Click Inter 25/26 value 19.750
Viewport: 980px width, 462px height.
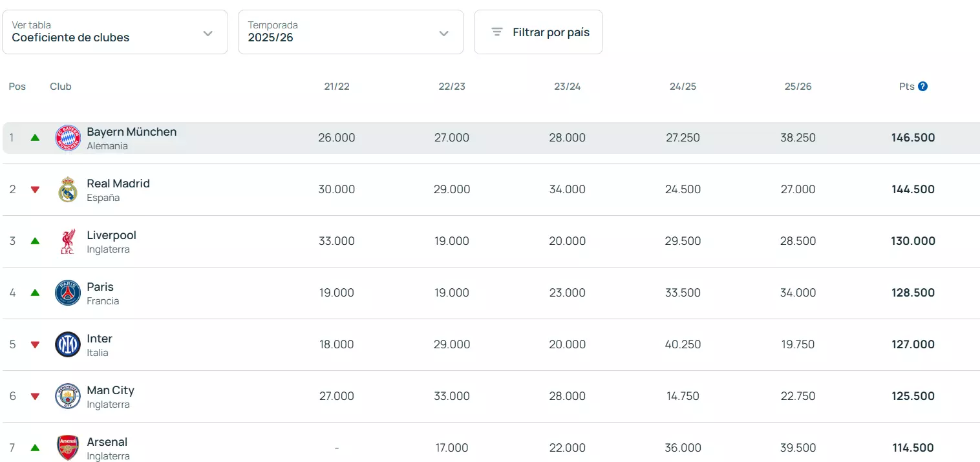tap(798, 344)
